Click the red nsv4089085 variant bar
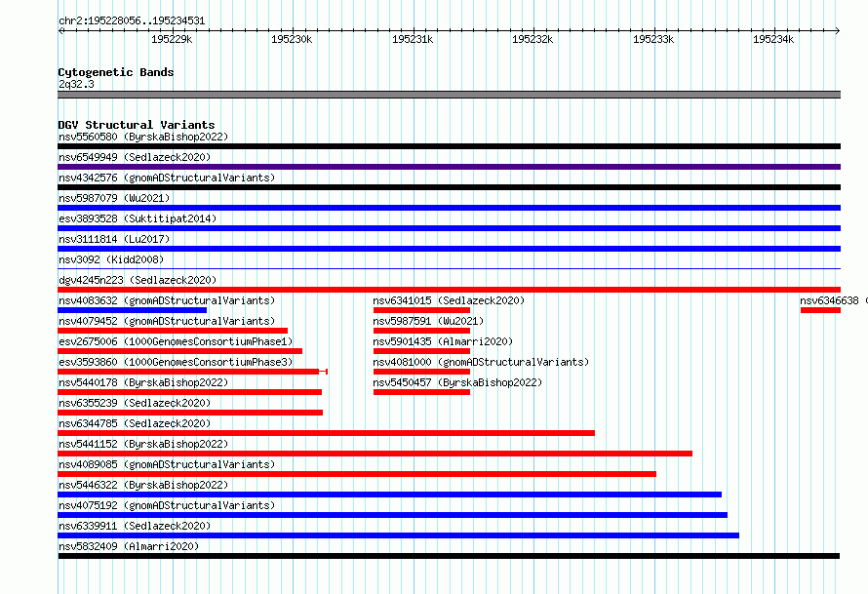This screenshot has height=594, width=868. (357, 474)
